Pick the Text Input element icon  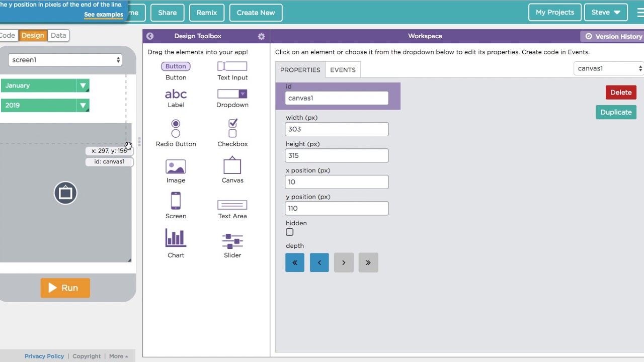coord(232,66)
